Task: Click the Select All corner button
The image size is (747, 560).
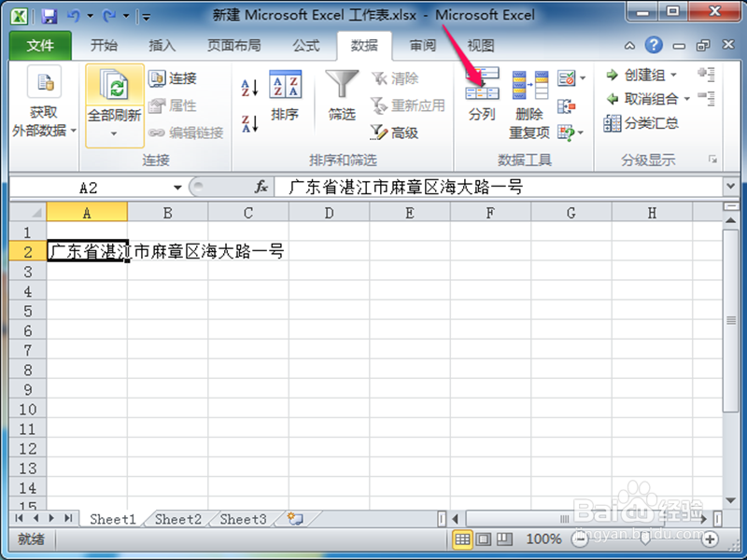Action: [x=28, y=212]
